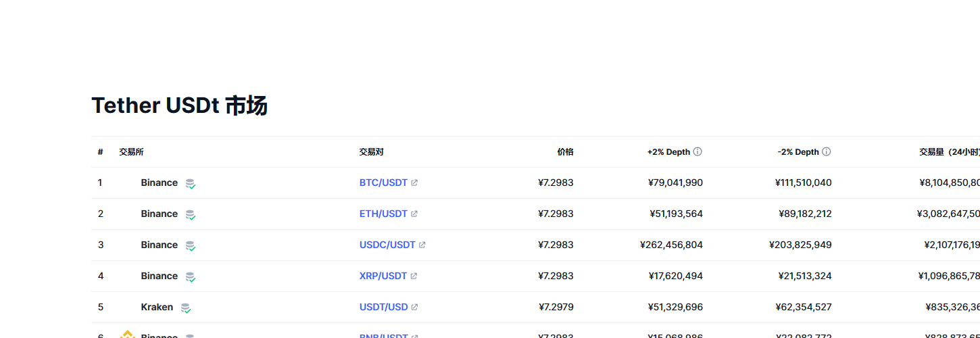Open the Kraken exchange page
The width and height of the screenshot is (980, 338).
[x=157, y=308]
